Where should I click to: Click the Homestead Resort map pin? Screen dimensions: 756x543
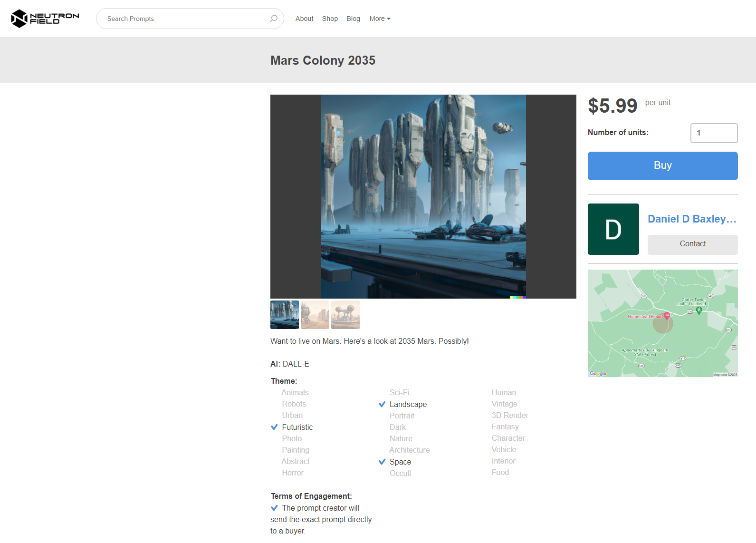tap(667, 315)
